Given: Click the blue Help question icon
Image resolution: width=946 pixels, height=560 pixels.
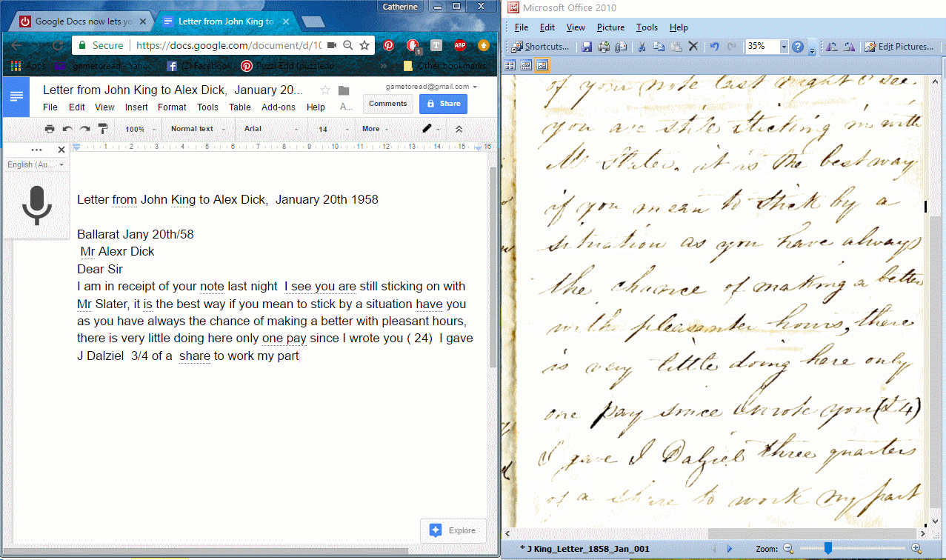Looking at the screenshot, I should point(798,47).
